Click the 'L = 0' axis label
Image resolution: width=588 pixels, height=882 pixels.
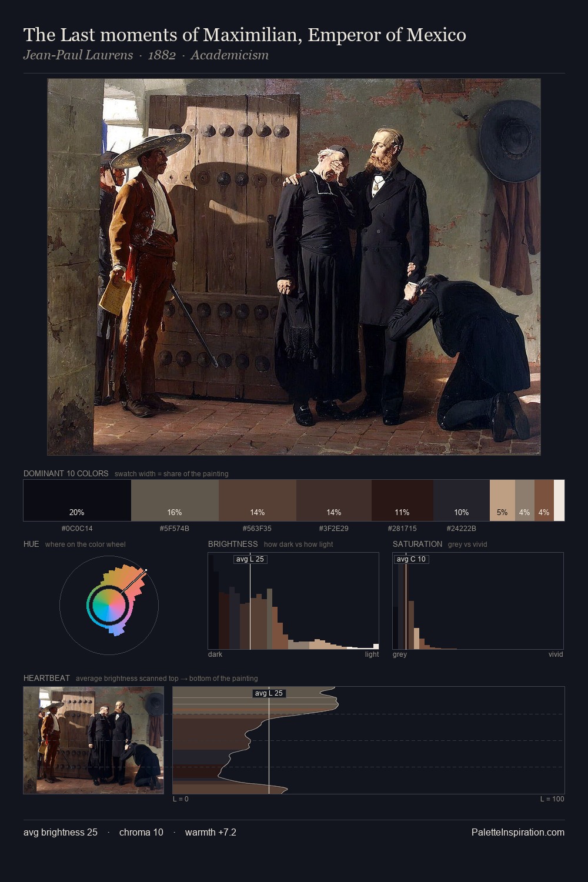[x=181, y=799]
